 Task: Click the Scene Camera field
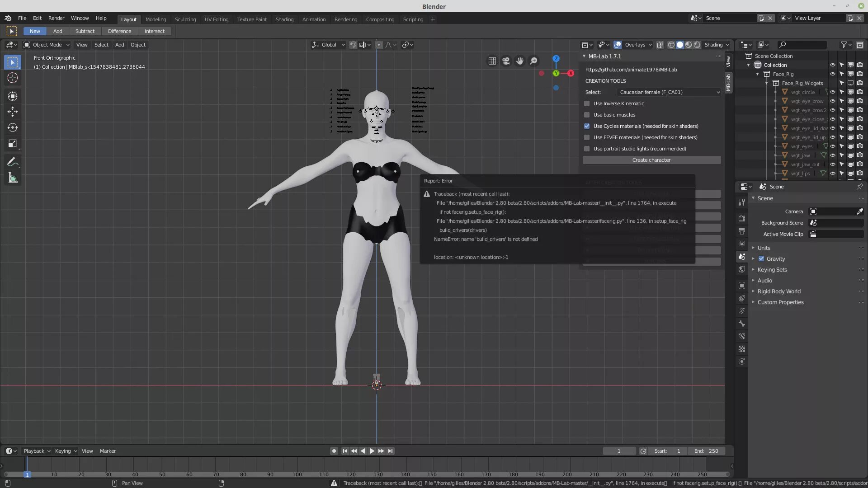pos(836,211)
